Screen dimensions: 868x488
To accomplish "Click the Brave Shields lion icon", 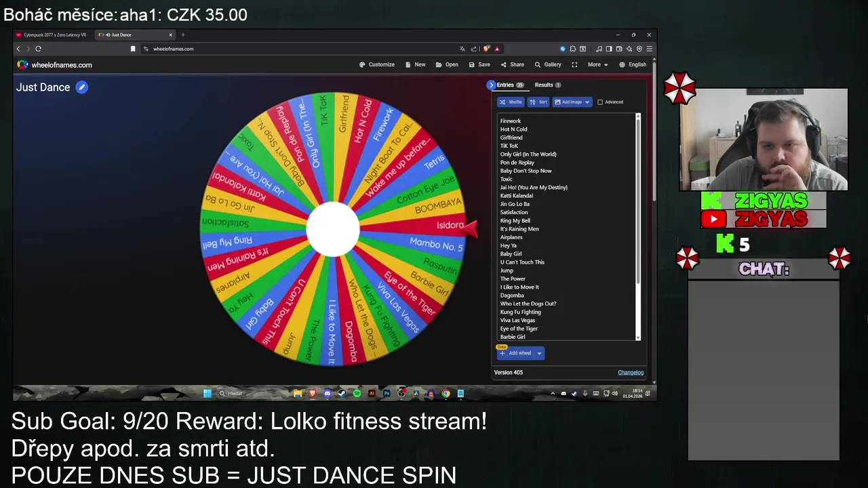I will coord(486,49).
